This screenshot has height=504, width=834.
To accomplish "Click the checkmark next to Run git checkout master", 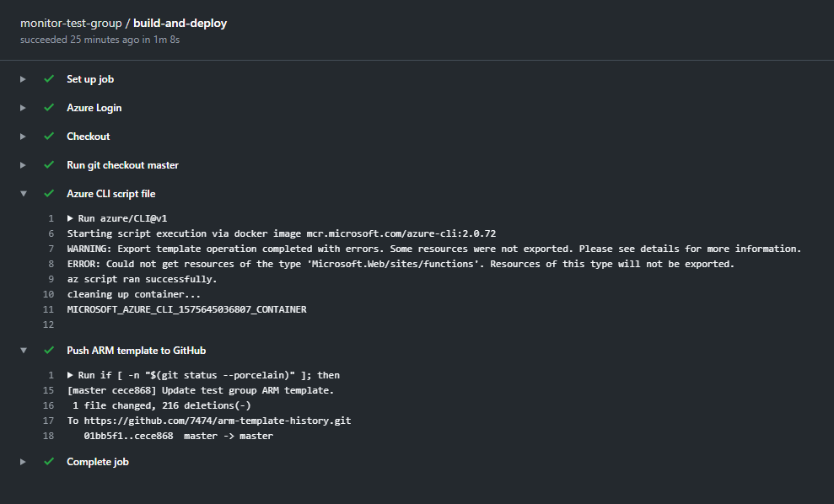I will (49, 165).
